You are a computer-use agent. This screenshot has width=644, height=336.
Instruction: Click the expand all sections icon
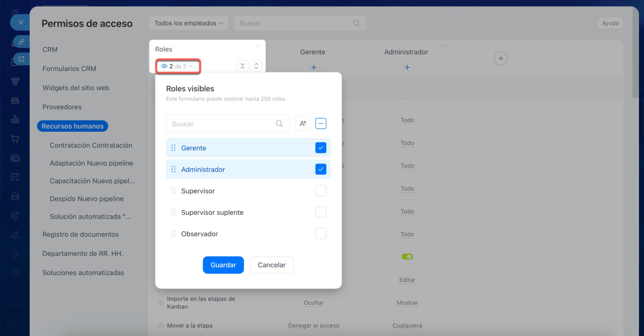[256, 66]
